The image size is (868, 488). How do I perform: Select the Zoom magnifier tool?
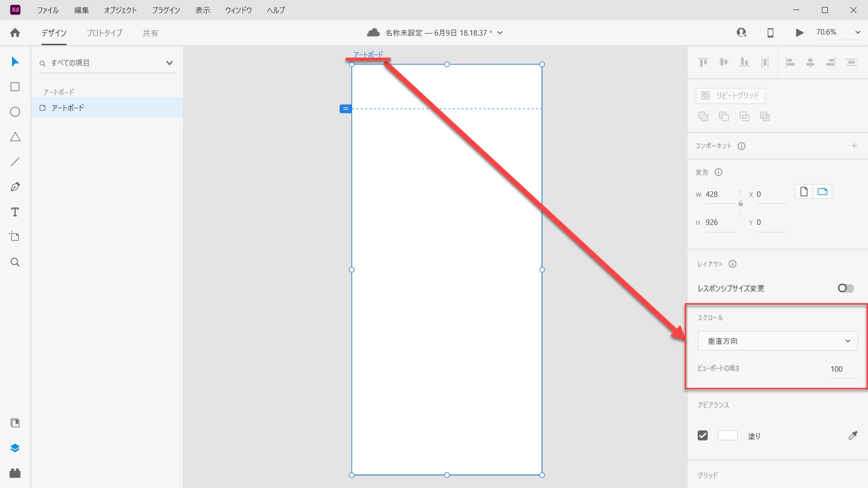pyautogui.click(x=15, y=262)
